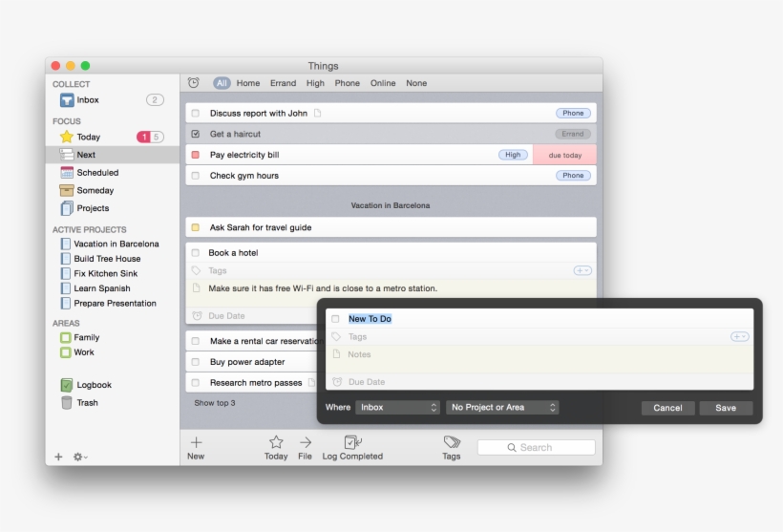
Task: Click the Search field
Action: tap(536, 447)
